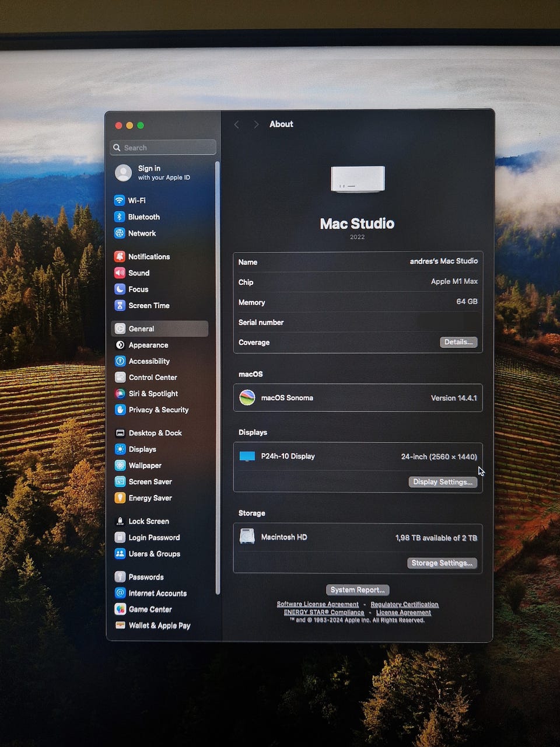
Task: Open the ENERGY STAR Compliance link
Action: pyautogui.click(x=324, y=612)
